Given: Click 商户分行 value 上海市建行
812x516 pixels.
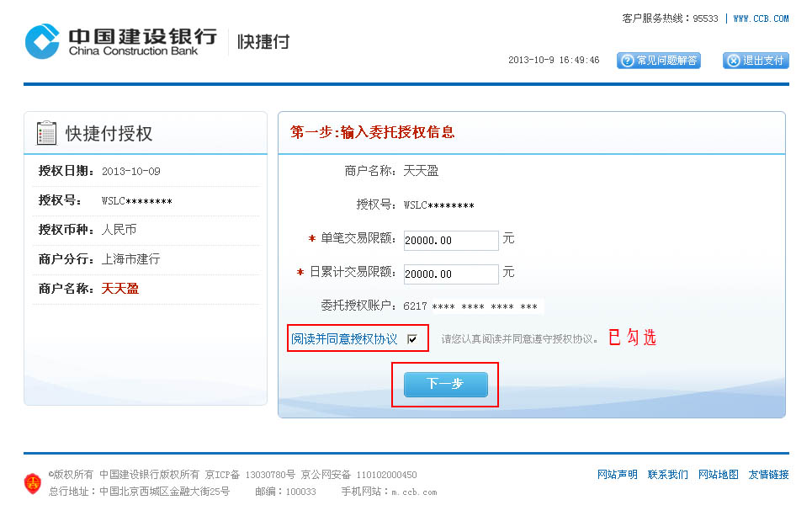Looking at the screenshot, I should pyautogui.click(x=130, y=259).
